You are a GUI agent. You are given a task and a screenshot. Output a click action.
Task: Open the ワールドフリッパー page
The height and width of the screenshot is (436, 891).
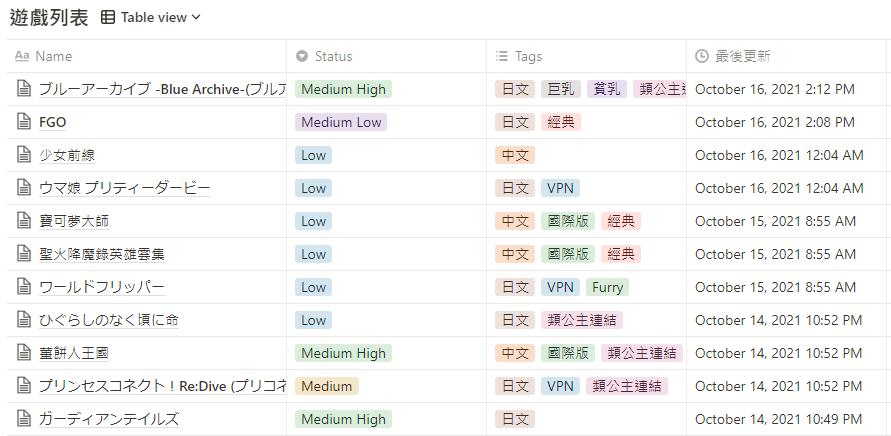coord(102,287)
